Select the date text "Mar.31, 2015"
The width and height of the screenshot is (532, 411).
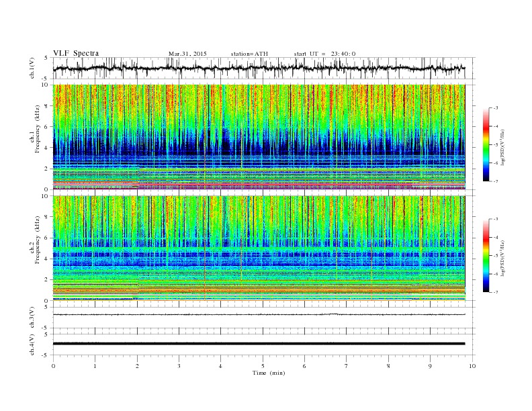(187, 54)
